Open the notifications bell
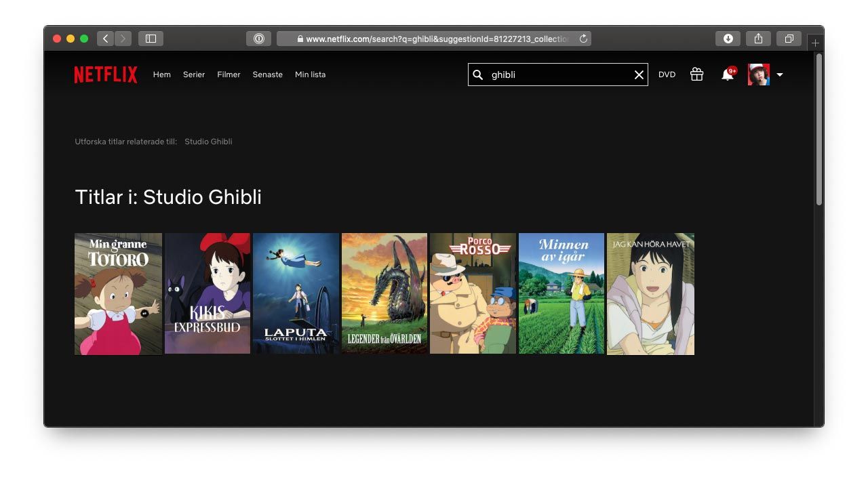The image size is (868, 477). click(728, 75)
